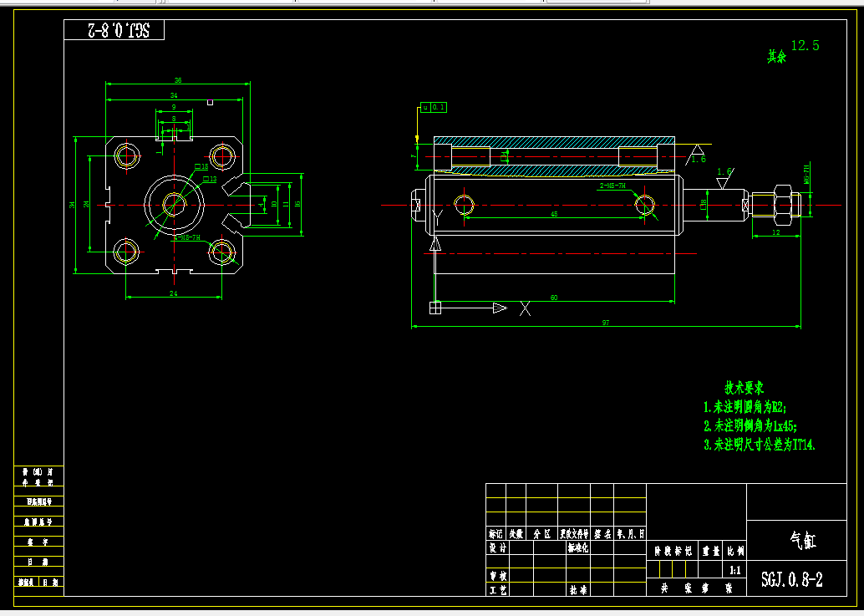Click the □13 diameter callout
This screenshot has height=616, width=864.
[210, 179]
